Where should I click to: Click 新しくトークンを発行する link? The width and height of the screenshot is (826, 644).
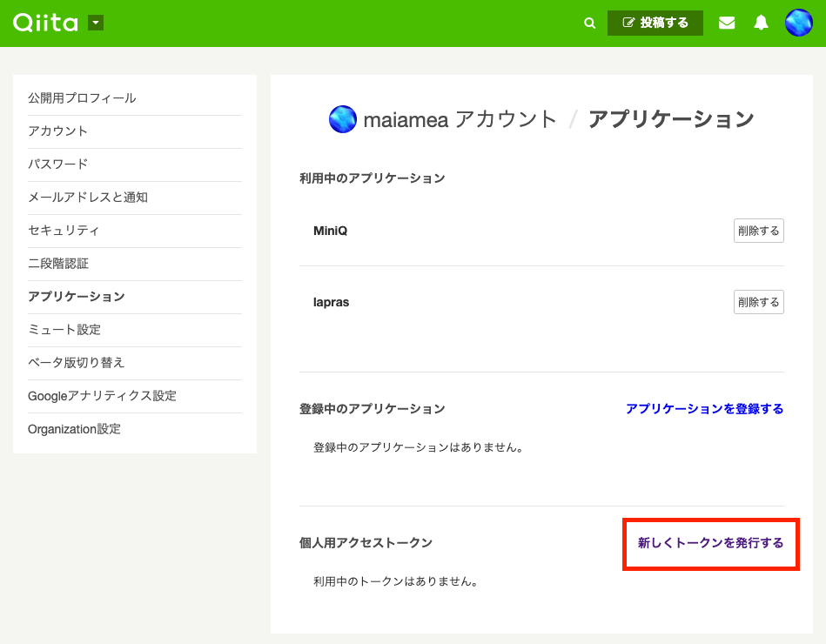pos(710,543)
